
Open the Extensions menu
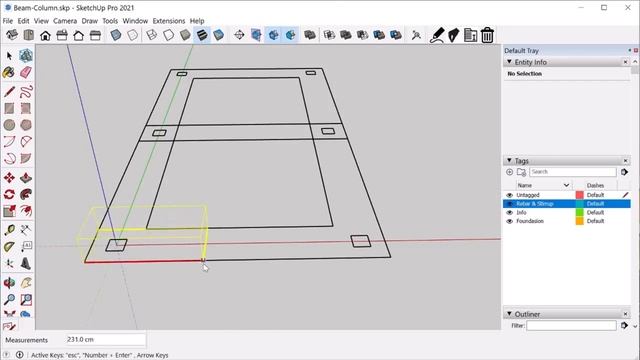[x=169, y=21]
